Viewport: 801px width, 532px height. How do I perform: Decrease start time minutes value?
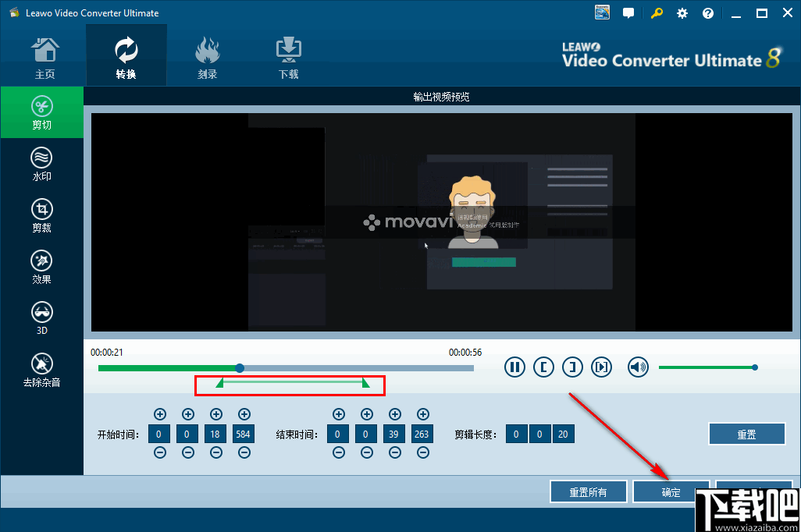click(x=188, y=452)
